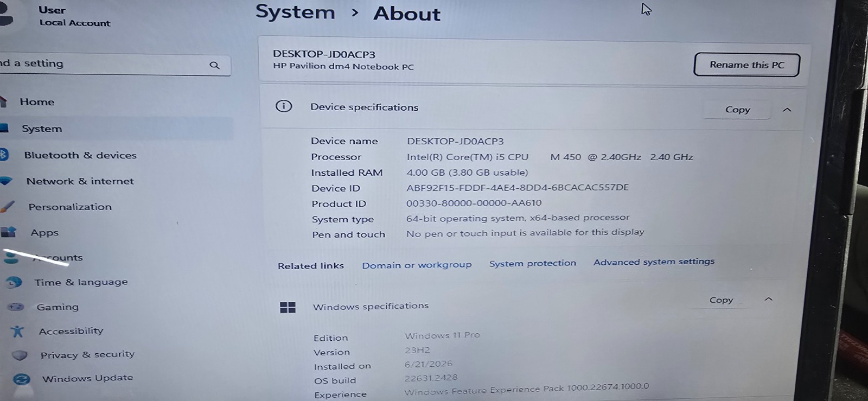
Task: Copy the Device specifications
Action: [737, 110]
